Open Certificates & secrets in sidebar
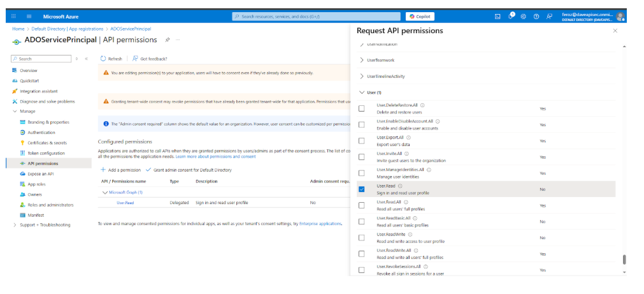The width and height of the screenshot is (644, 294). coord(47,143)
